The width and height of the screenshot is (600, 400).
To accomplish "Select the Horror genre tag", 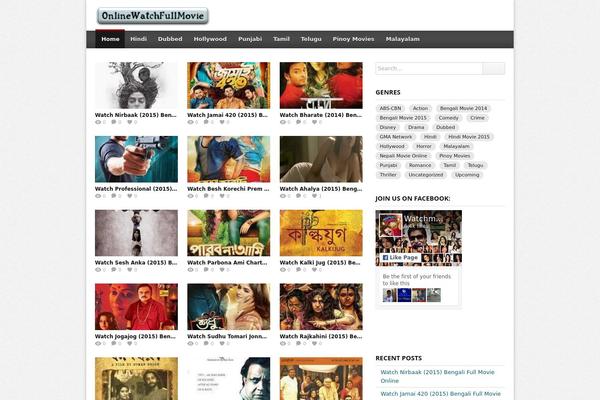I will click(424, 146).
